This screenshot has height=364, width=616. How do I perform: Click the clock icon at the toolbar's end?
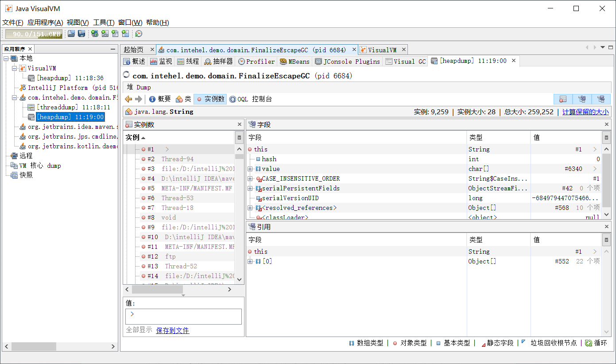(139, 34)
